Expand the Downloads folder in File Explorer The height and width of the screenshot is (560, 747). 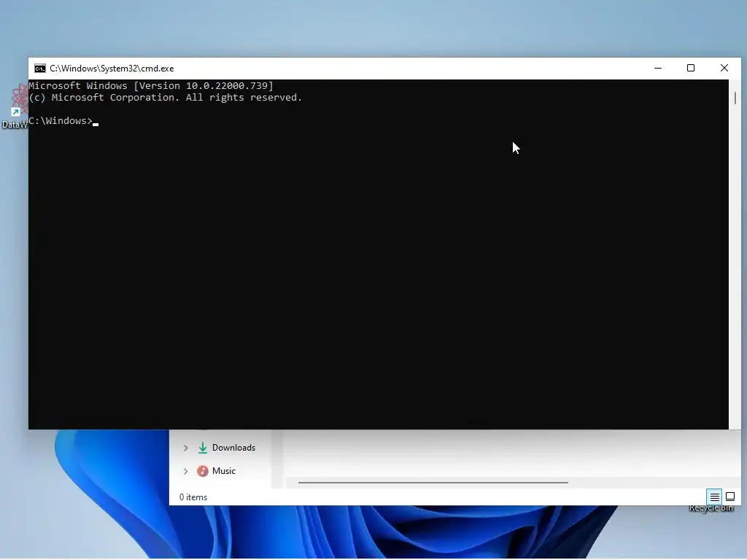point(186,448)
